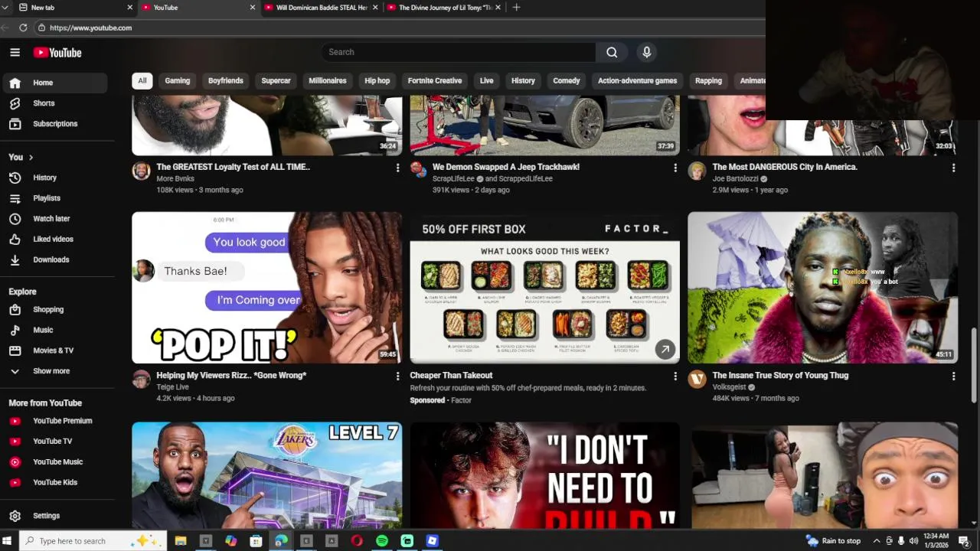Expand the You section chevron
The height and width of the screenshot is (551, 980).
tap(31, 158)
